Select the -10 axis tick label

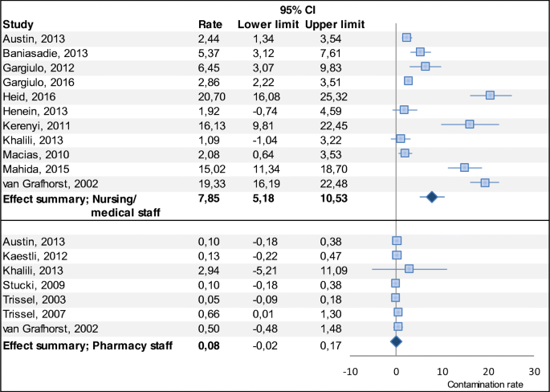coord(349,371)
